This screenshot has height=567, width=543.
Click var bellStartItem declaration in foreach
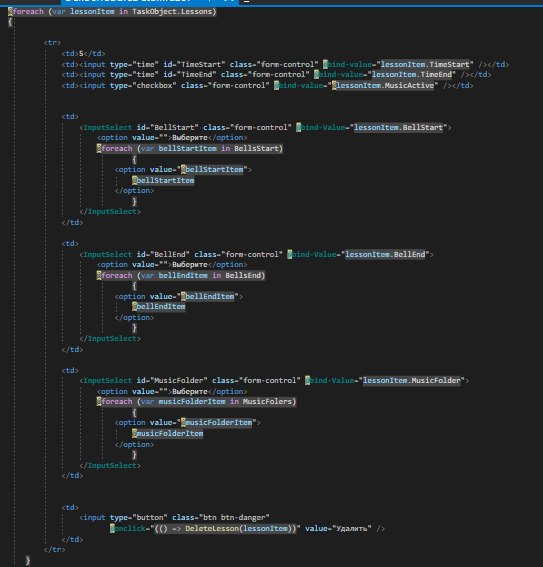[179, 148]
